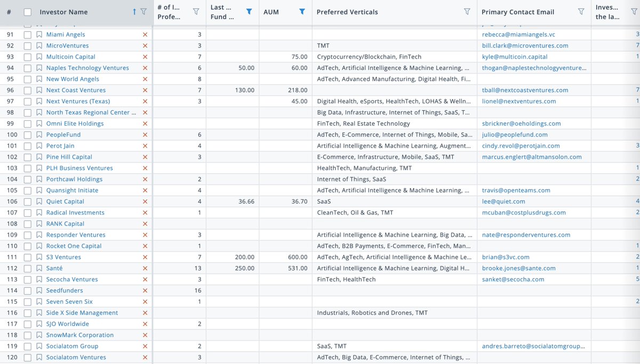Click red X on Perot Jain row
Viewport: 640px width, 364px height.
pos(145,146)
